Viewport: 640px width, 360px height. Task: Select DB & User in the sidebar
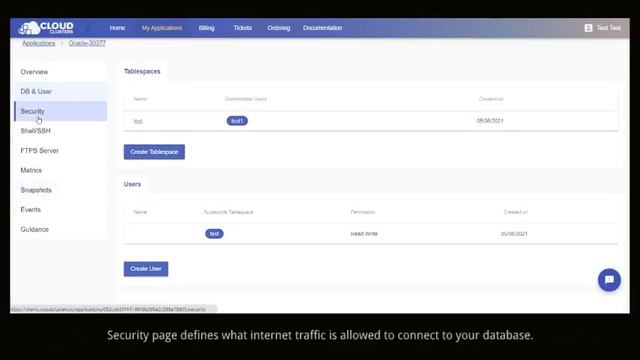point(60,91)
